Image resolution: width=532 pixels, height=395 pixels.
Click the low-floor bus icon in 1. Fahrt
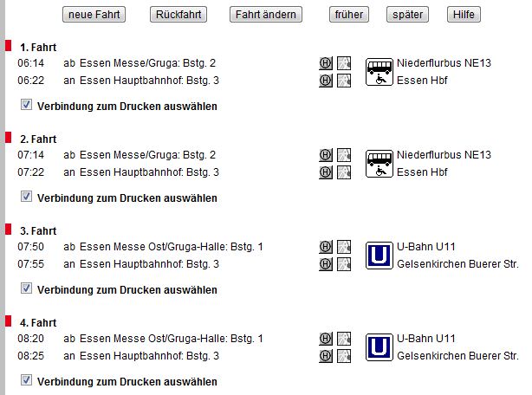click(x=379, y=71)
